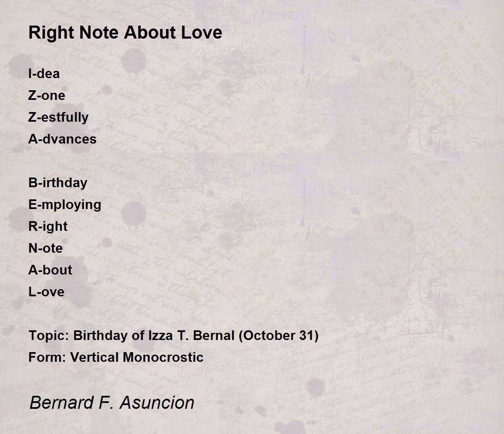Click the poem title Right Note About Love

(125, 33)
